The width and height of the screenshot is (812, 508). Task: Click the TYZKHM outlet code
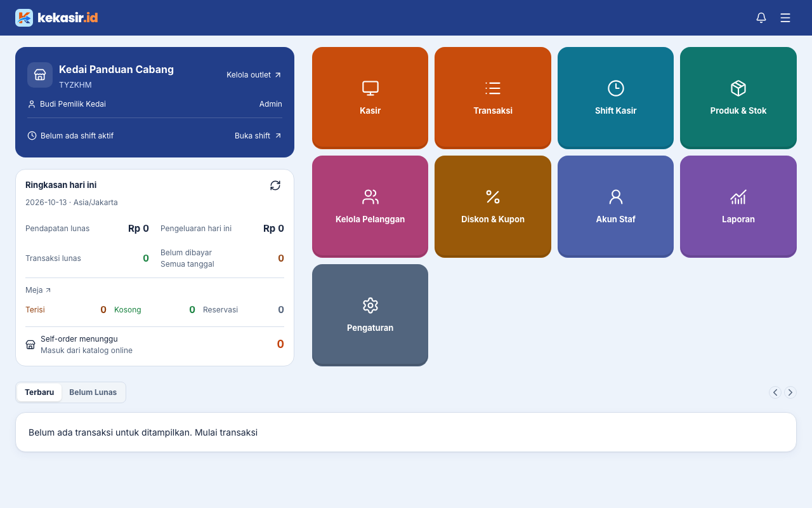pos(75,85)
